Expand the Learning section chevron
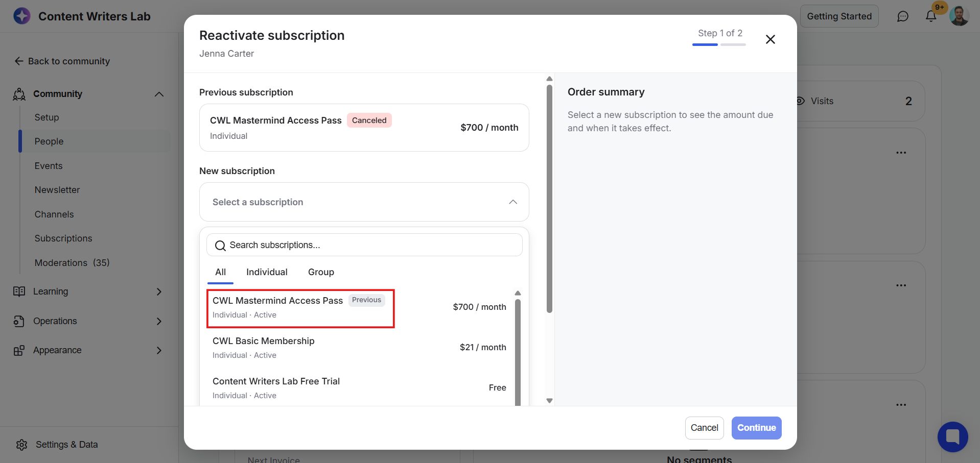Image resolution: width=980 pixels, height=463 pixels. coord(159,291)
